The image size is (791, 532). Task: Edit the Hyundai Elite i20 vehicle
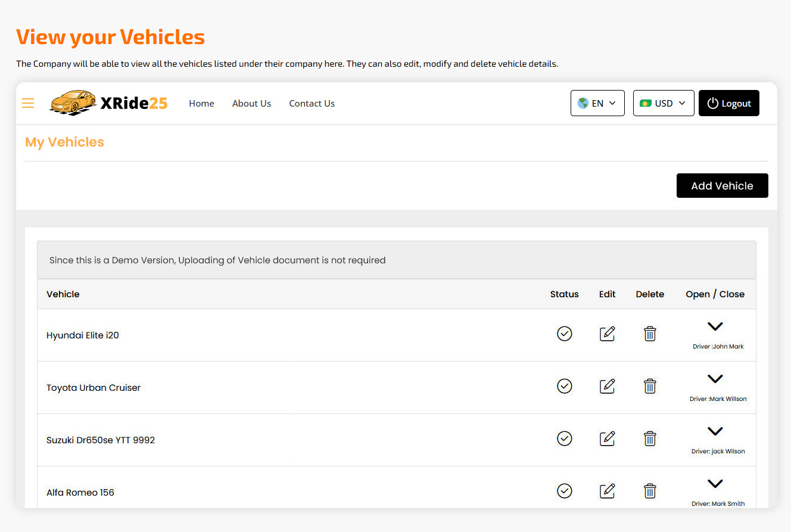pos(607,334)
